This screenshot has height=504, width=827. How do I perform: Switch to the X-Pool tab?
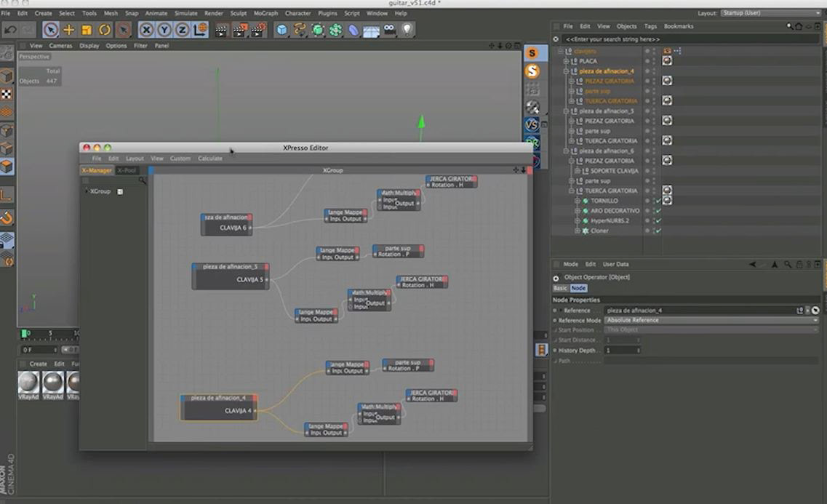tap(127, 170)
